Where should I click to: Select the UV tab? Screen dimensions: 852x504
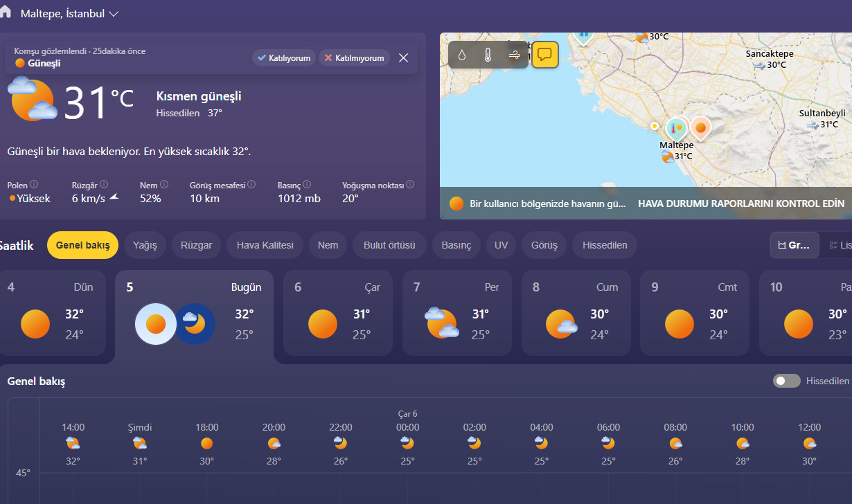(501, 245)
